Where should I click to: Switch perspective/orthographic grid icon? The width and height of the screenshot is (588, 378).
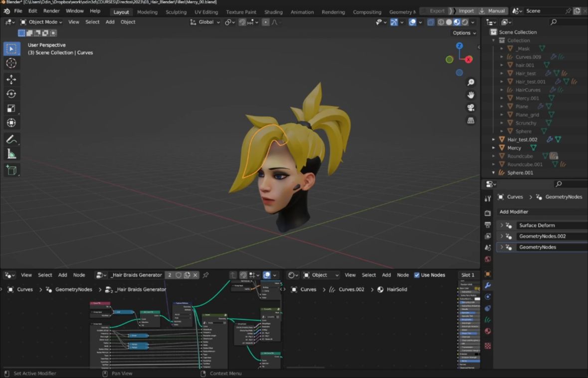click(x=471, y=120)
